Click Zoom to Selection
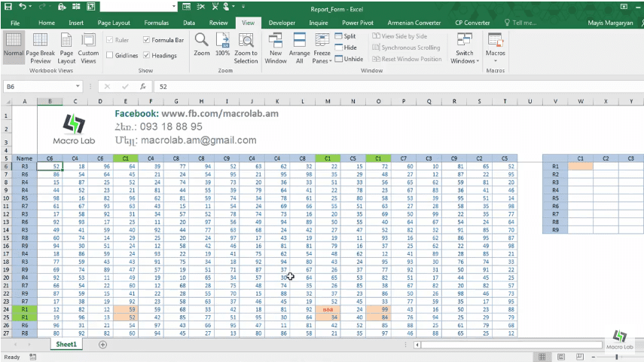The width and height of the screenshot is (644, 362). click(246, 48)
